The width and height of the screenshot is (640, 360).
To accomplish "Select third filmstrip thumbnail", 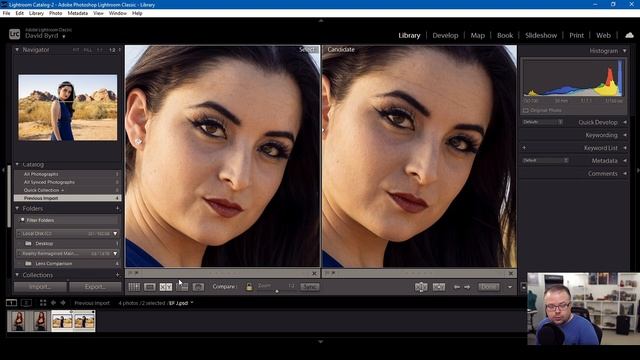I will click(62, 321).
